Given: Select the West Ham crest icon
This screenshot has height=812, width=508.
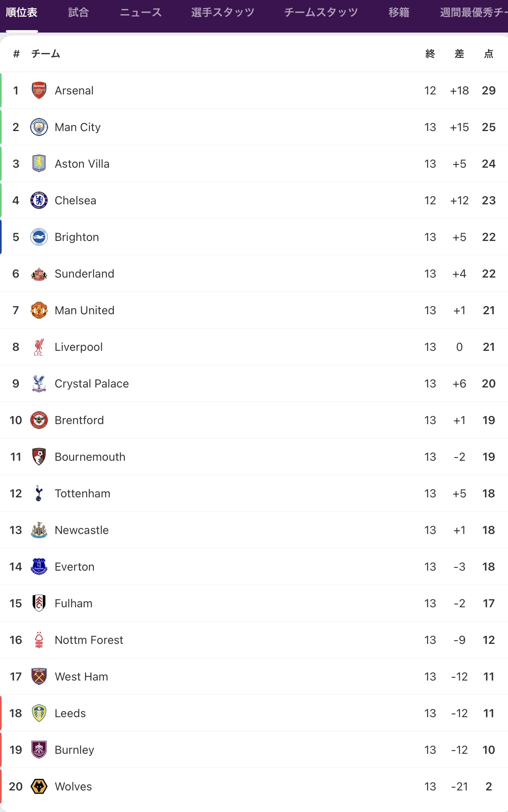Looking at the screenshot, I should [x=39, y=676].
